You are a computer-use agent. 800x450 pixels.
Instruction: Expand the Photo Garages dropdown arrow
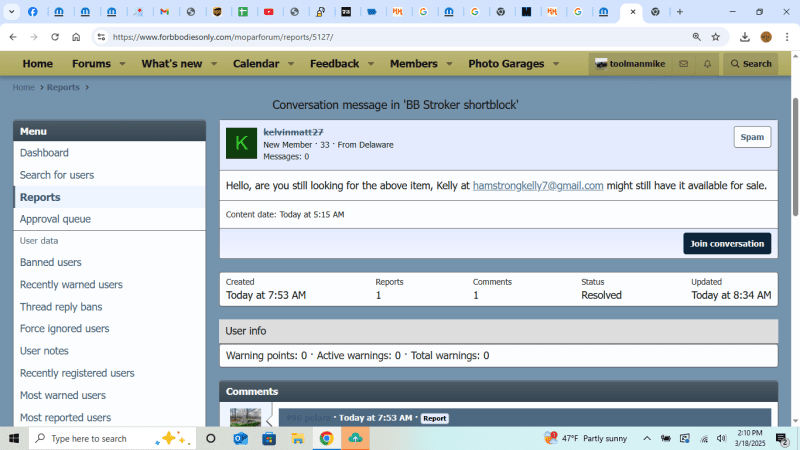556,64
